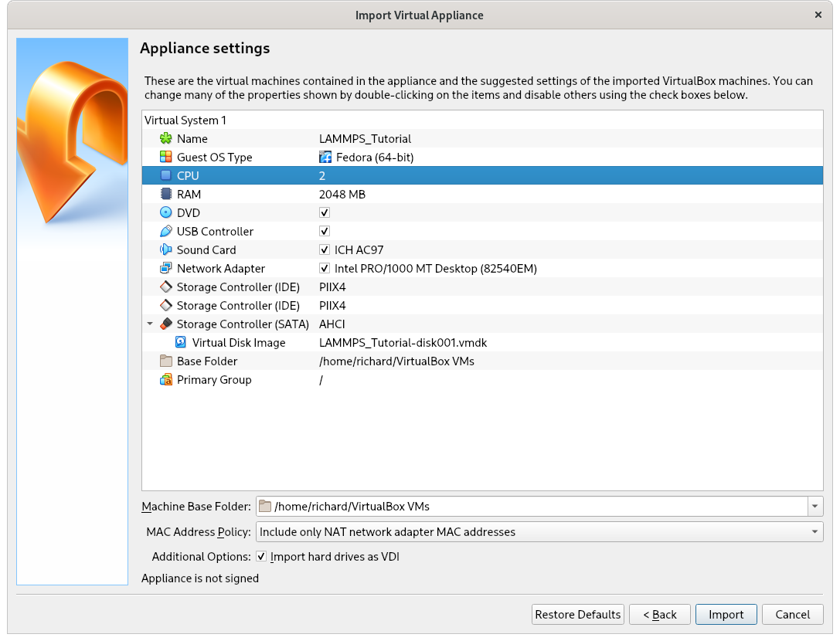Click the Primary Group slash value
840x641 pixels.
click(x=321, y=380)
